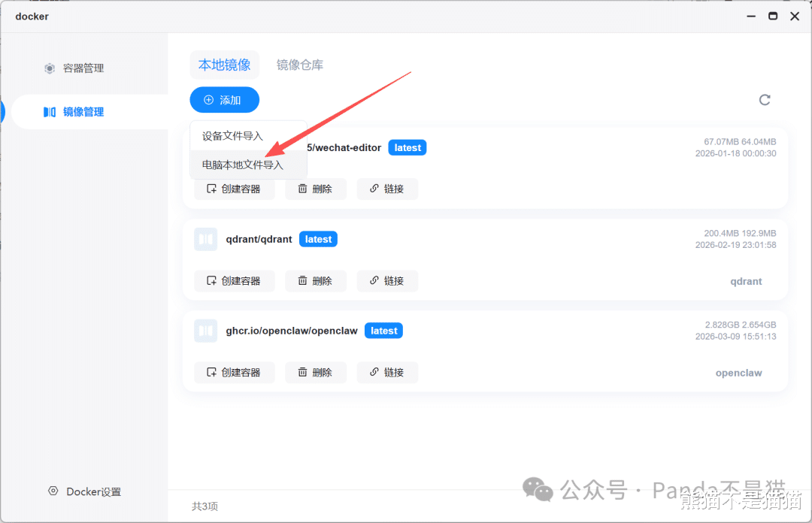The width and height of the screenshot is (812, 523).
Task: Minimize the docker window
Action: click(751, 16)
